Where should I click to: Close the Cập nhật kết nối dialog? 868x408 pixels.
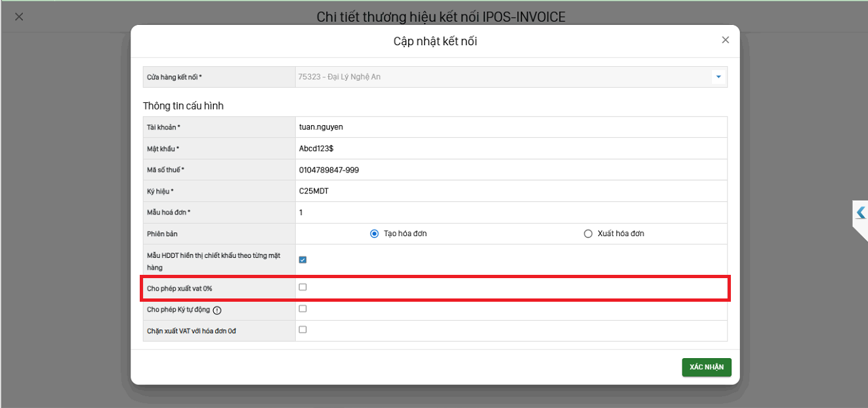(x=725, y=40)
